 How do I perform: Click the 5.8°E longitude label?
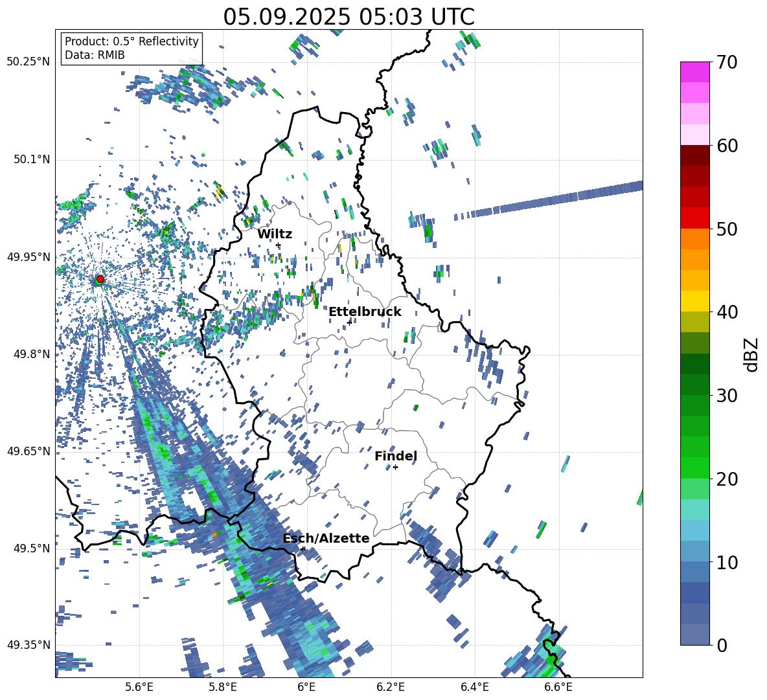tap(223, 688)
